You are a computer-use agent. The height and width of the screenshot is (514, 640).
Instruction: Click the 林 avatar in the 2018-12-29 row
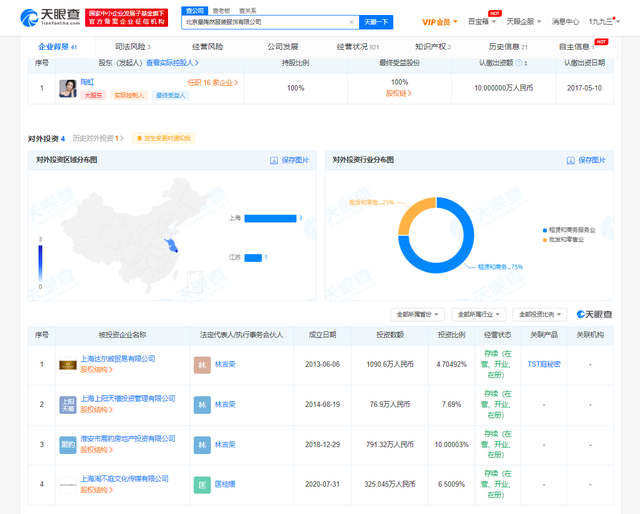click(202, 445)
